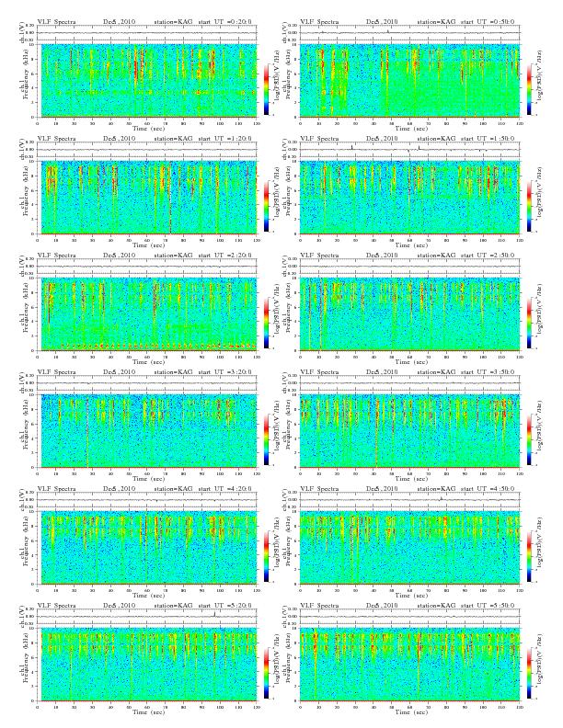
Task: Open the spectrogram starting UT 5:50:0
Action: pyautogui.click(x=409, y=665)
